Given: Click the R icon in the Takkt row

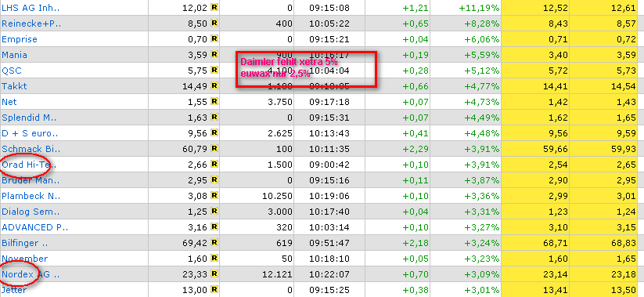Looking at the screenshot, I should tap(214, 85).
